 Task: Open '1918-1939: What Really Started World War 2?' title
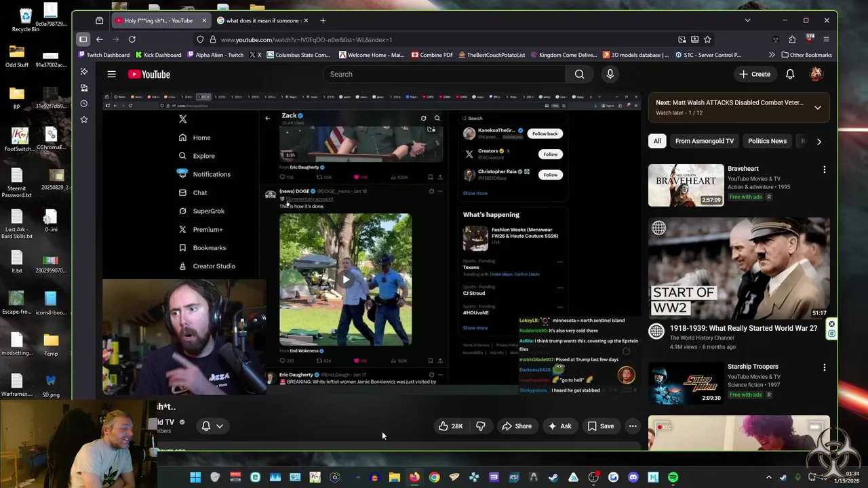743,328
